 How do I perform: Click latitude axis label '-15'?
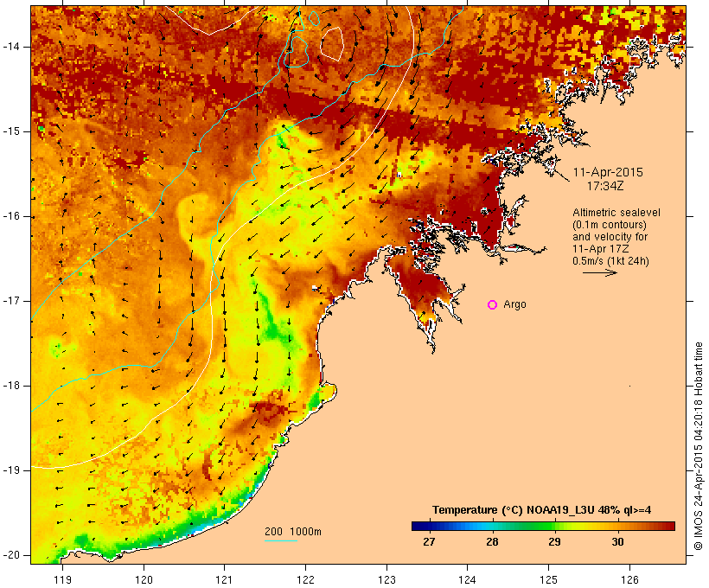point(10,131)
